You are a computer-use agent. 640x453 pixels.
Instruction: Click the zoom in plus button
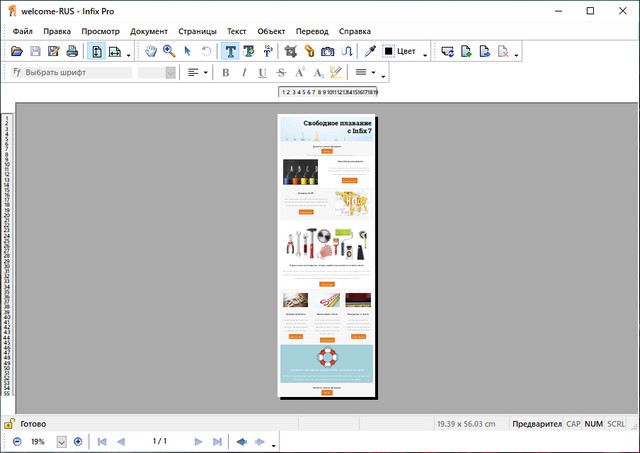(x=78, y=441)
